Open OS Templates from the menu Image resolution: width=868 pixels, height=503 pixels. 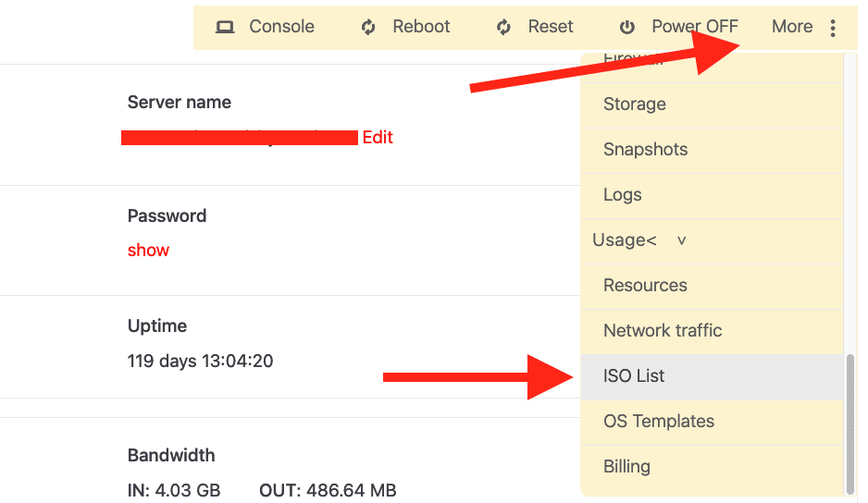tap(659, 421)
